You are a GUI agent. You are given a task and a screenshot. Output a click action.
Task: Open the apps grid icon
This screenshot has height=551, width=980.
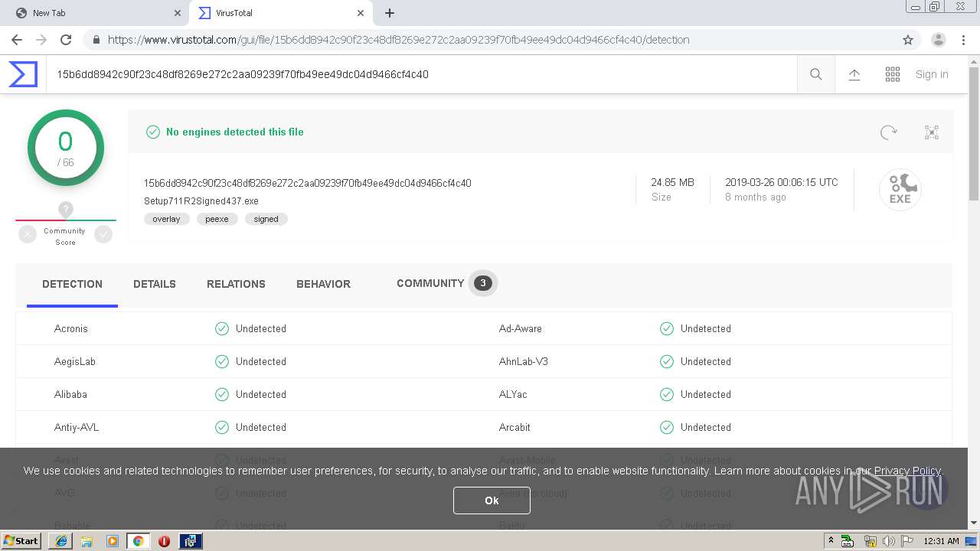pos(893,74)
